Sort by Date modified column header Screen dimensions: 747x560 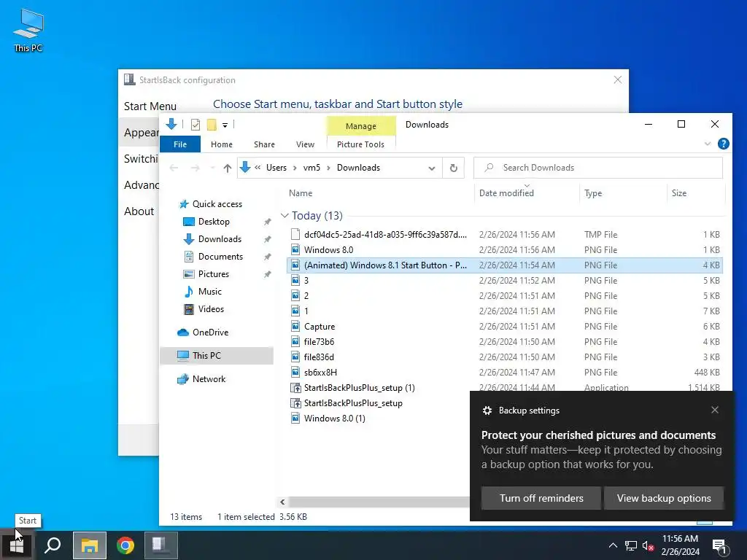[x=506, y=193]
